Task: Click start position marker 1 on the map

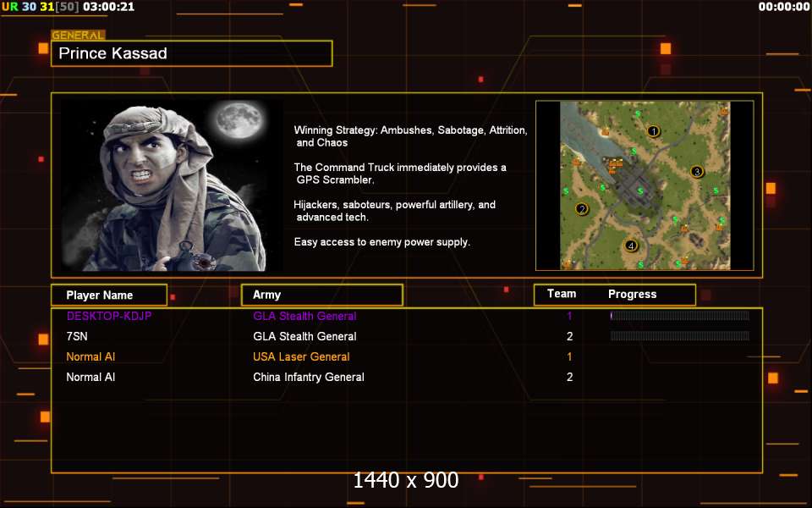Action: 654,131
